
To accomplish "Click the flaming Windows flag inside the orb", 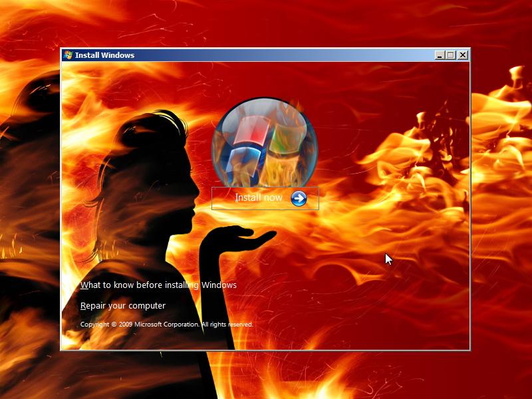I will tap(259, 143).
